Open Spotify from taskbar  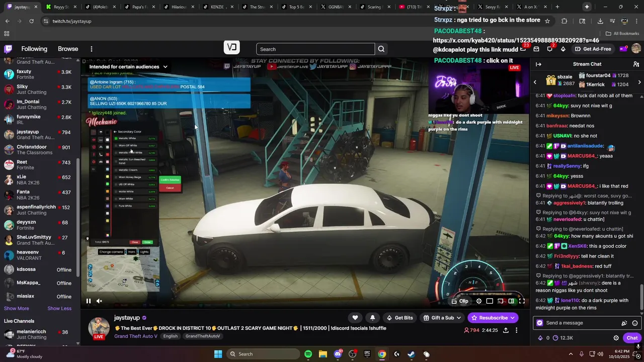point(308,354)
